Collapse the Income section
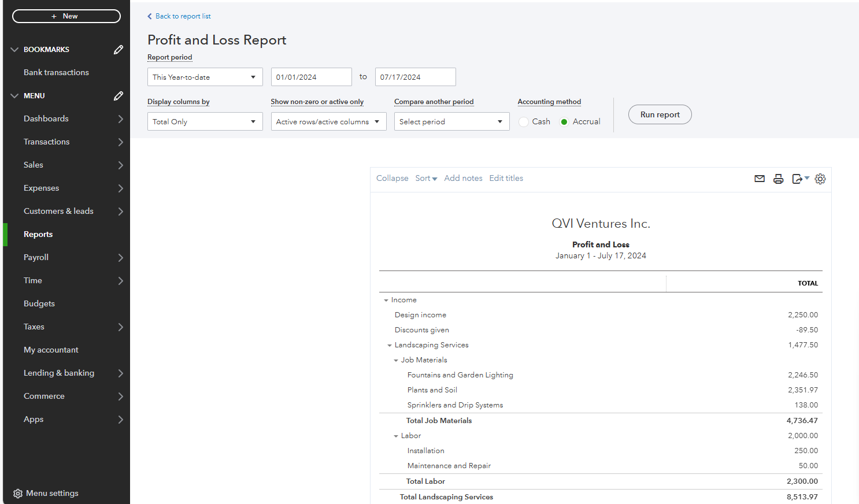 click(386, 301)
